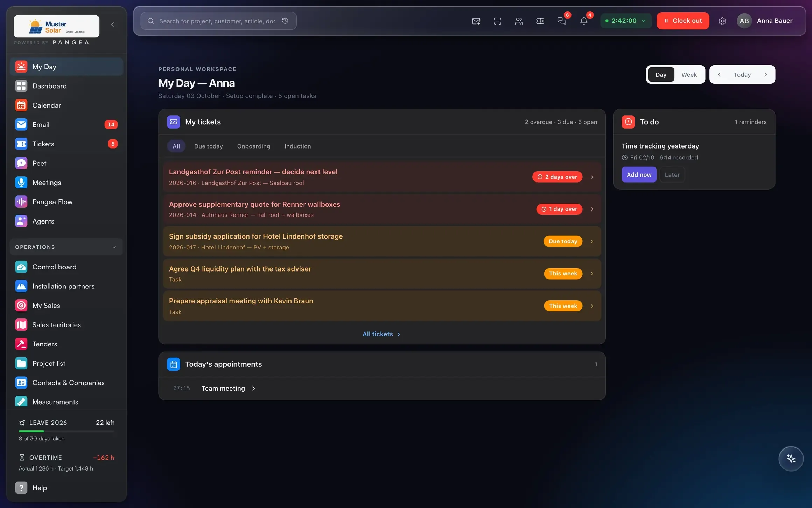Open the settings gear icon
The image size is (812, 508).
(722, 21)
